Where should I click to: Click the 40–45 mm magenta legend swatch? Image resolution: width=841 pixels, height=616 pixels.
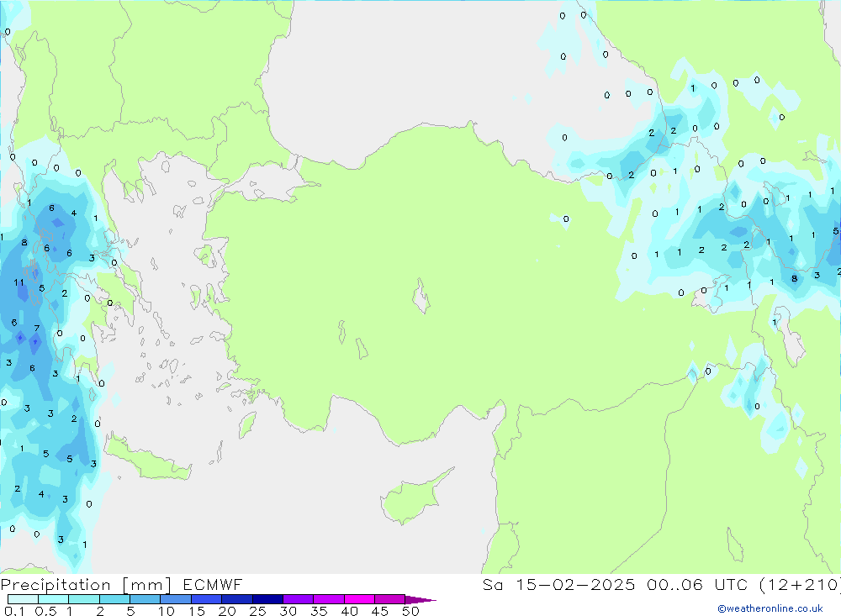(359, 599)
